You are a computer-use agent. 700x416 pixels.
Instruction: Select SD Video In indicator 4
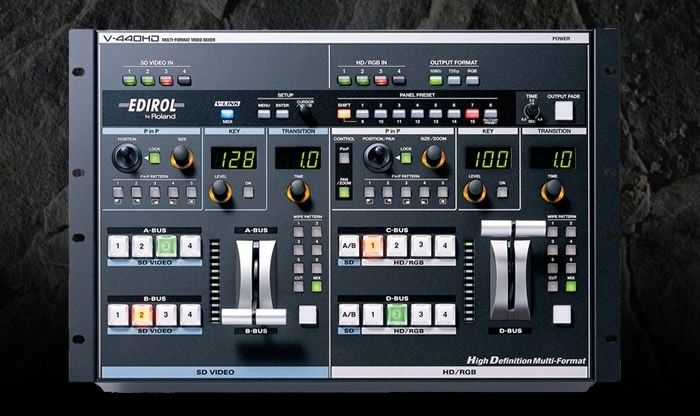click(184, 81)
